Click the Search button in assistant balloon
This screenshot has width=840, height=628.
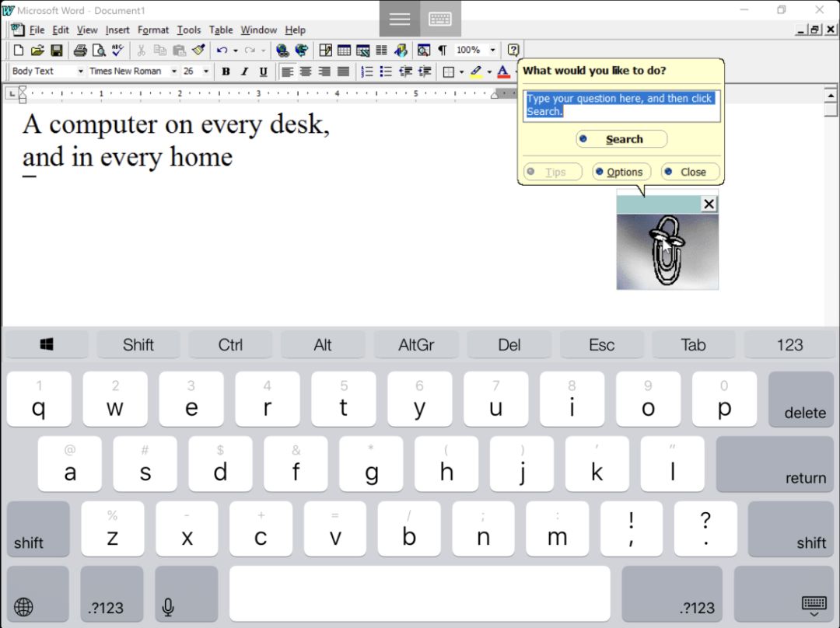(621, 139)
